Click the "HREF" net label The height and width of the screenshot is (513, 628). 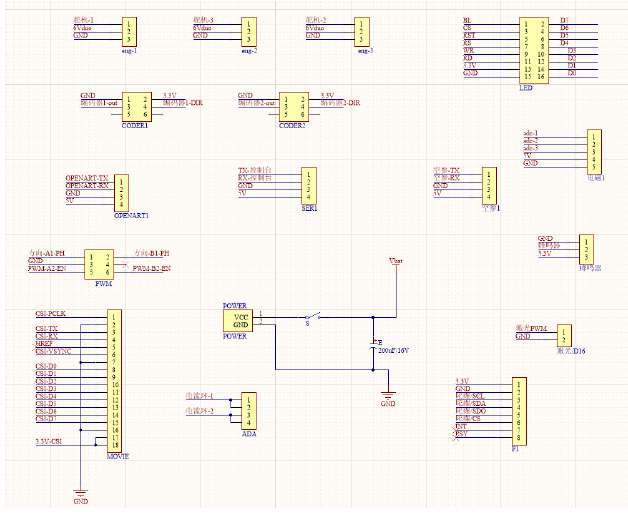pyautogui.click(x=44, y=344)
